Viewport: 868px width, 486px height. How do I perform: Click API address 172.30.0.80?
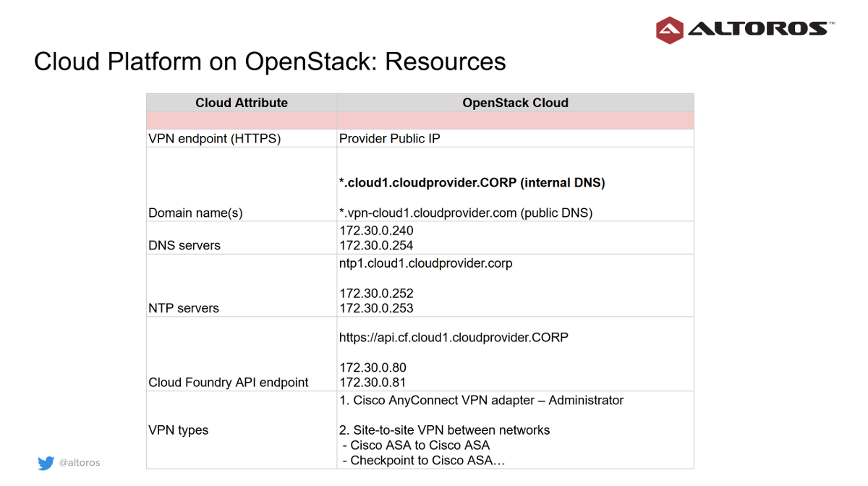click(x=373, y=368)
